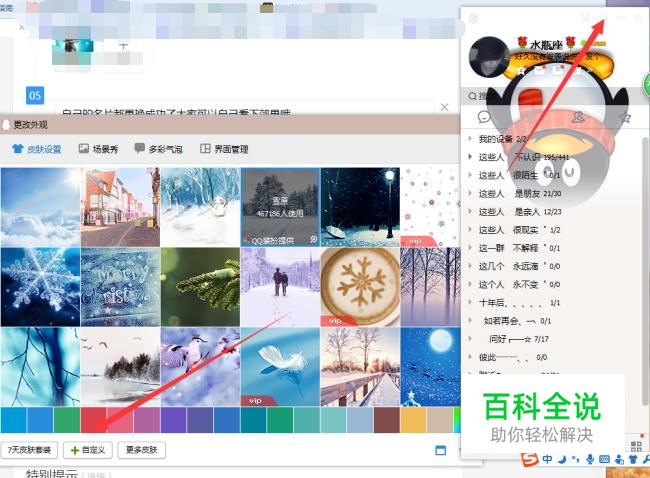This screenshot has width=650, height=478.
Task: Click the 水瓶座 nickname in QQ panel
Action: click(546, 44)
